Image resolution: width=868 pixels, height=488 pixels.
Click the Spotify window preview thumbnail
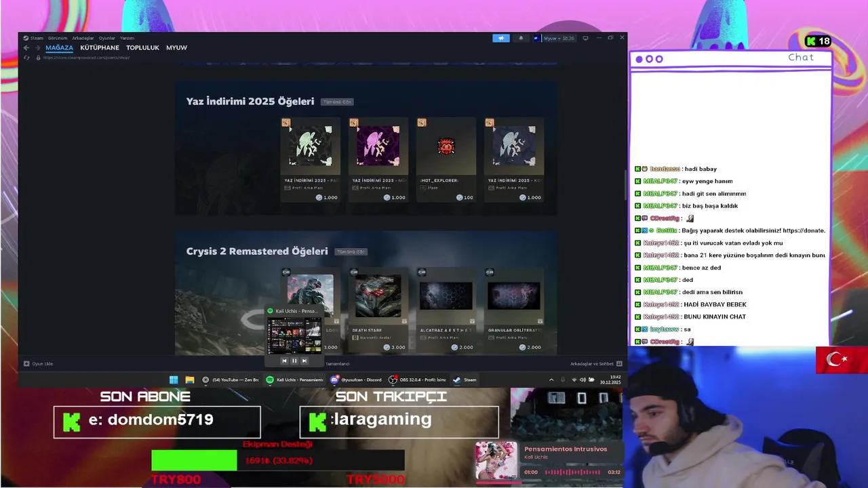click(294, 335)
